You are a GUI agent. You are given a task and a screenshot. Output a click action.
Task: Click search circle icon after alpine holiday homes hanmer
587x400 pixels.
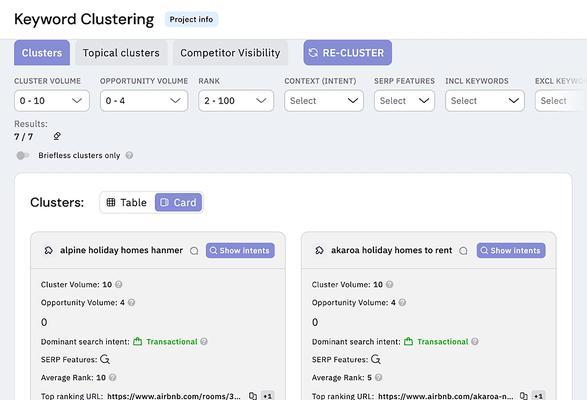[194, 251]
